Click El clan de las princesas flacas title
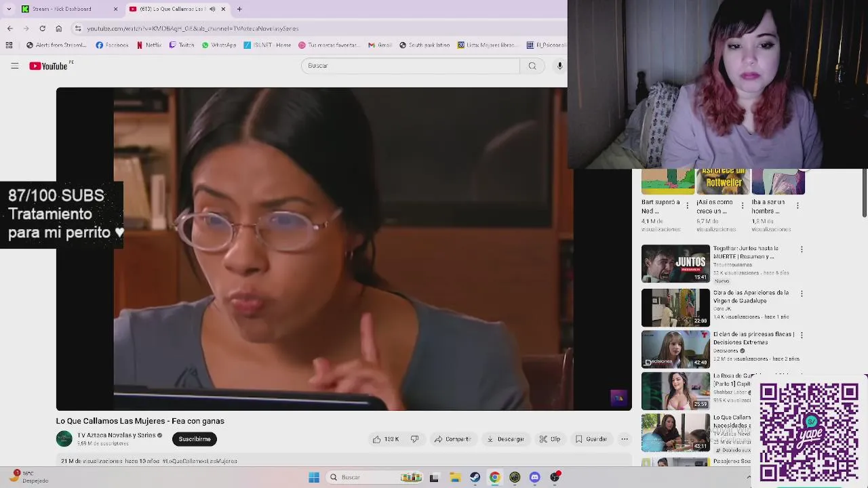 (753, 338)
